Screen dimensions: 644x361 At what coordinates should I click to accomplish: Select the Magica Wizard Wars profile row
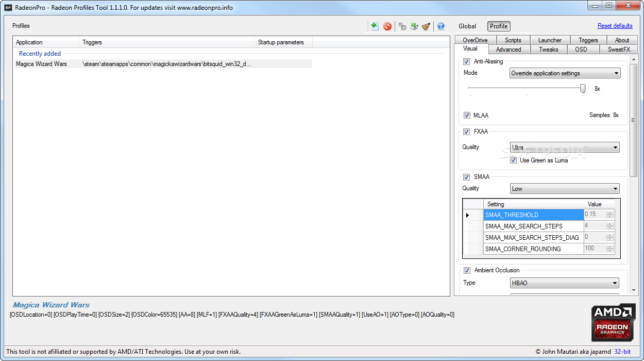tap(163, 64)
